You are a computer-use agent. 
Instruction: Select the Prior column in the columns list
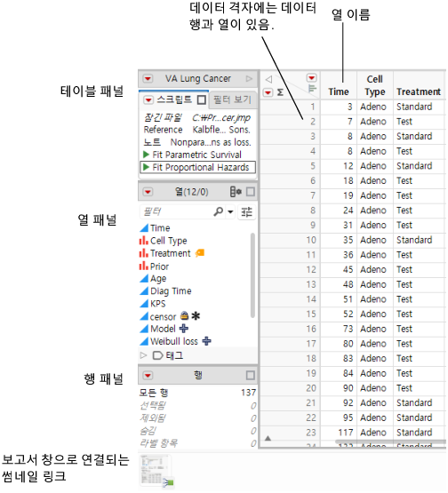159,266
